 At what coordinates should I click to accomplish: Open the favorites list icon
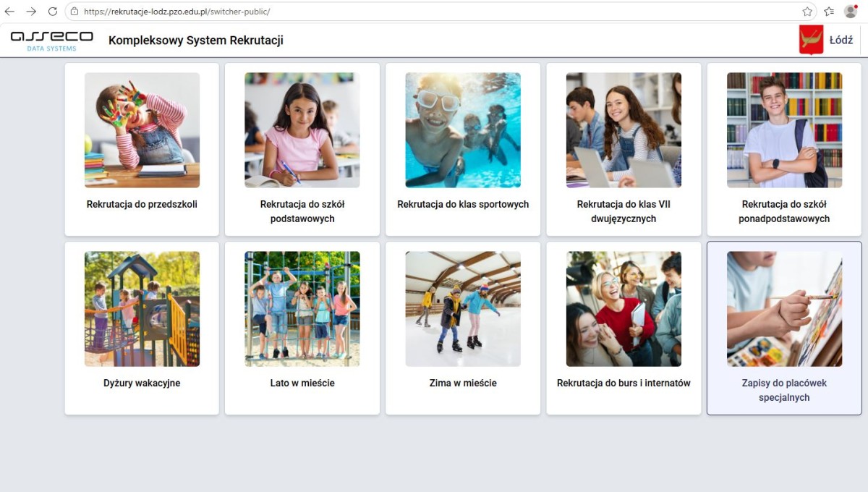829,12
